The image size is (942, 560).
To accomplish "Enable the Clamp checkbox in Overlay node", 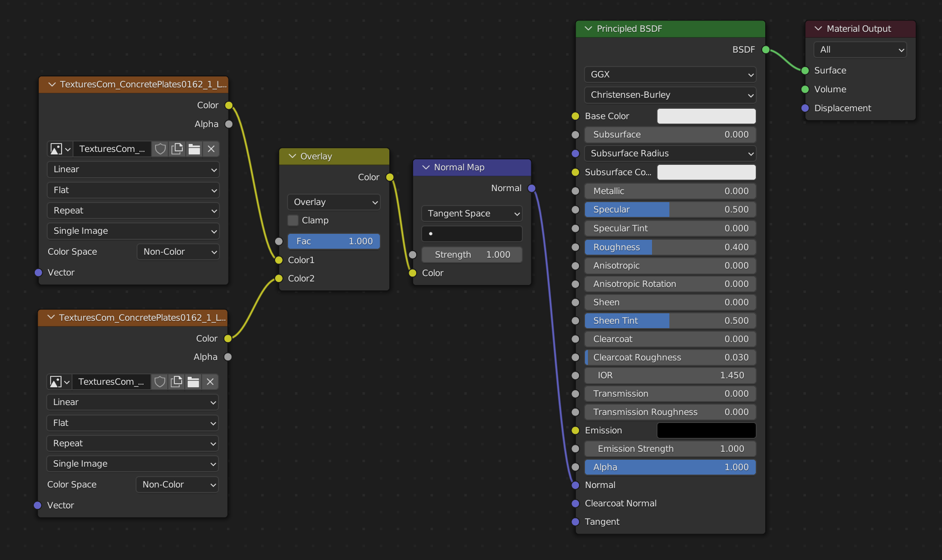I will point(293,220).
